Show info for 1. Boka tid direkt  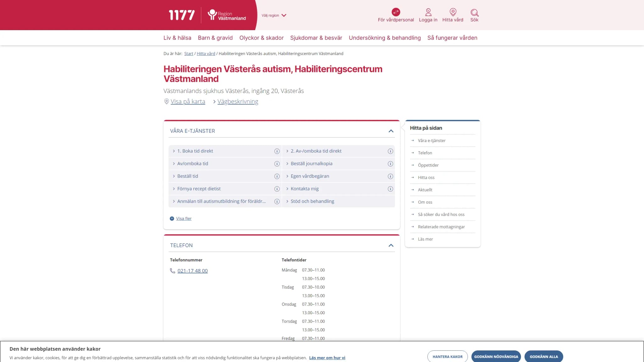pos(277,151)
